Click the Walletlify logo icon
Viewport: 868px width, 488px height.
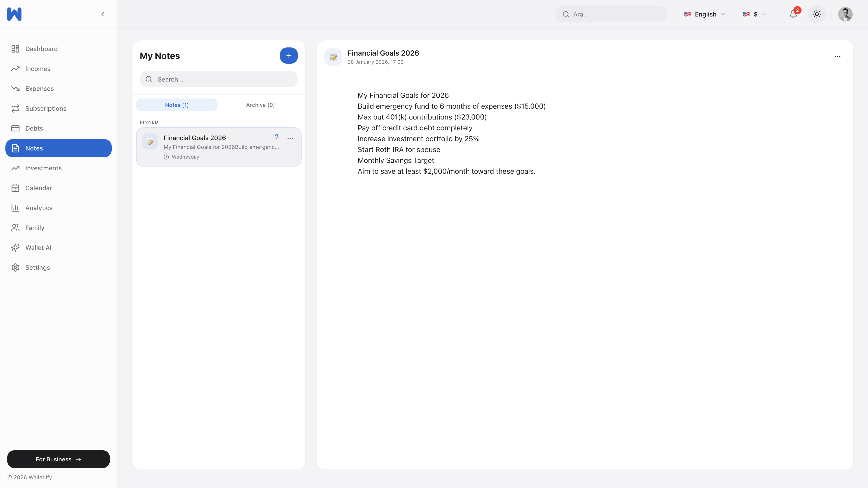tap(14, 14)
